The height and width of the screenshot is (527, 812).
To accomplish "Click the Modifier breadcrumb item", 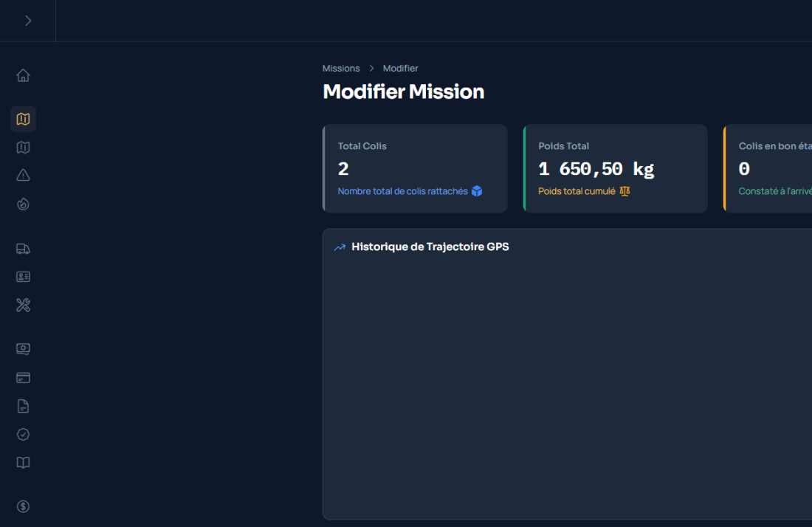I will point(400,69).
